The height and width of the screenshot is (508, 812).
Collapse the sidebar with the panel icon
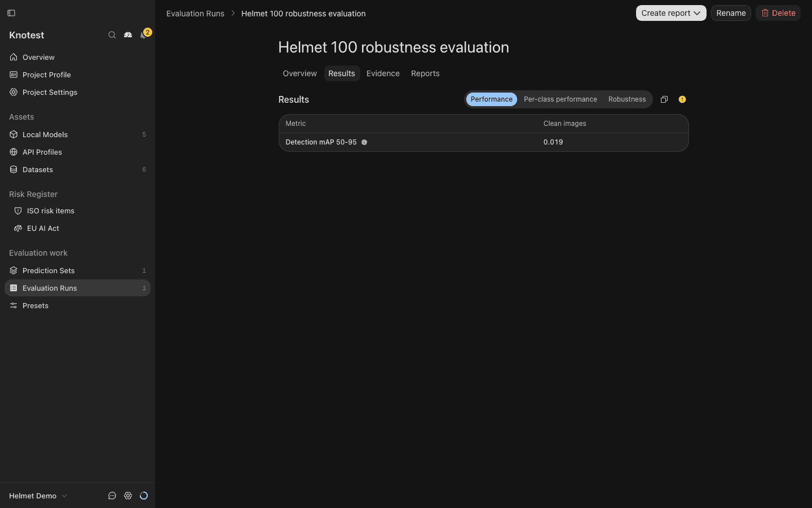11,13
